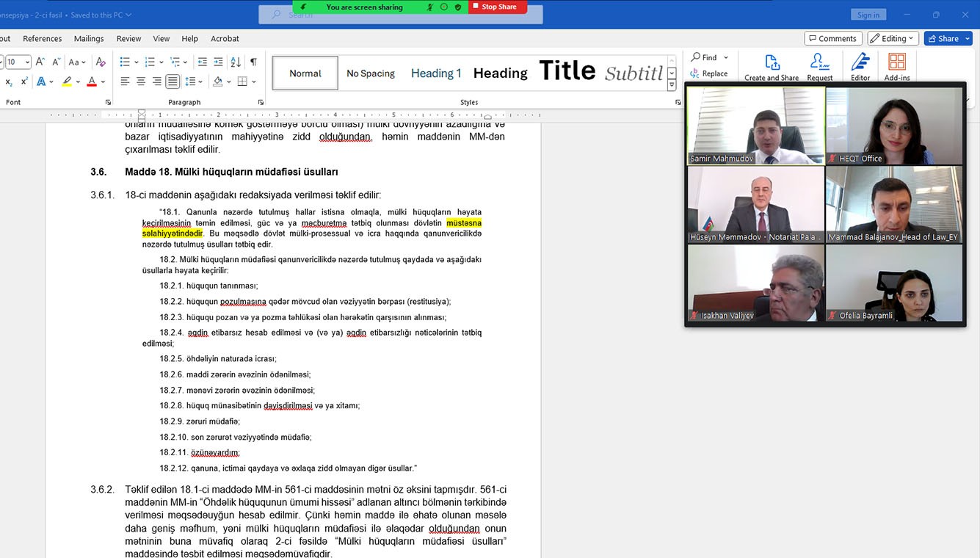
Task: Apply superscript formatting
Action: point(24,81)
